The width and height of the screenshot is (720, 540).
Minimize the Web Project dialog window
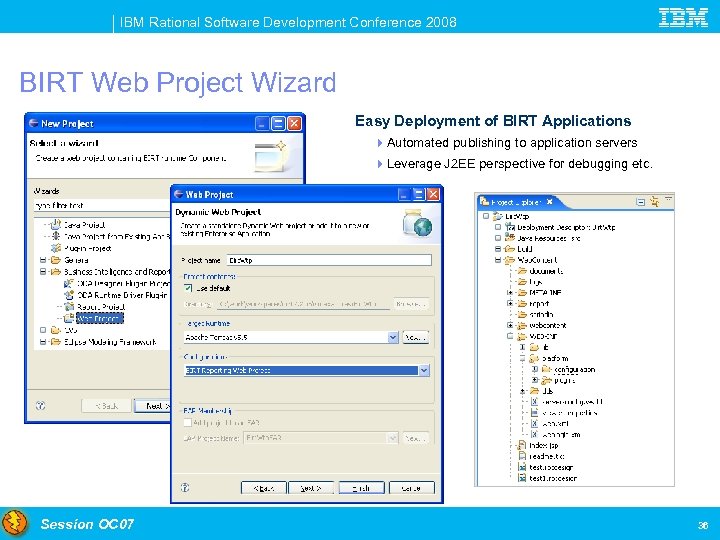(404, 195)
